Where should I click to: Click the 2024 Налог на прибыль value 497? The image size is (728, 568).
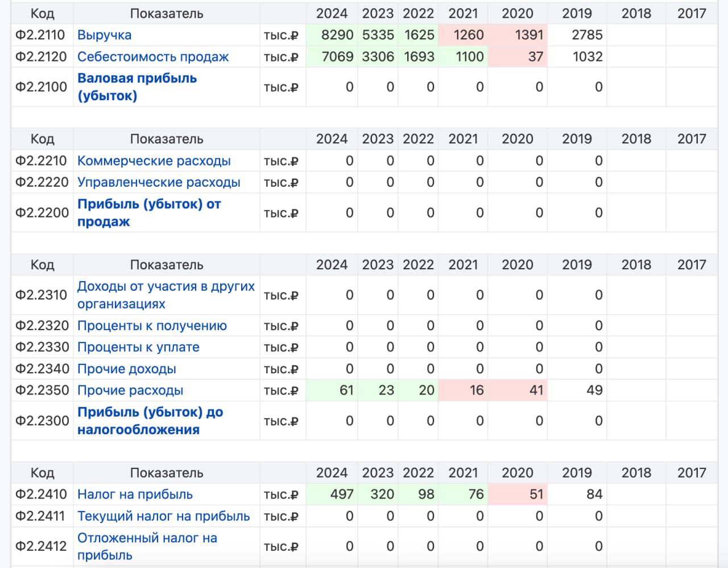coord(341,495)
